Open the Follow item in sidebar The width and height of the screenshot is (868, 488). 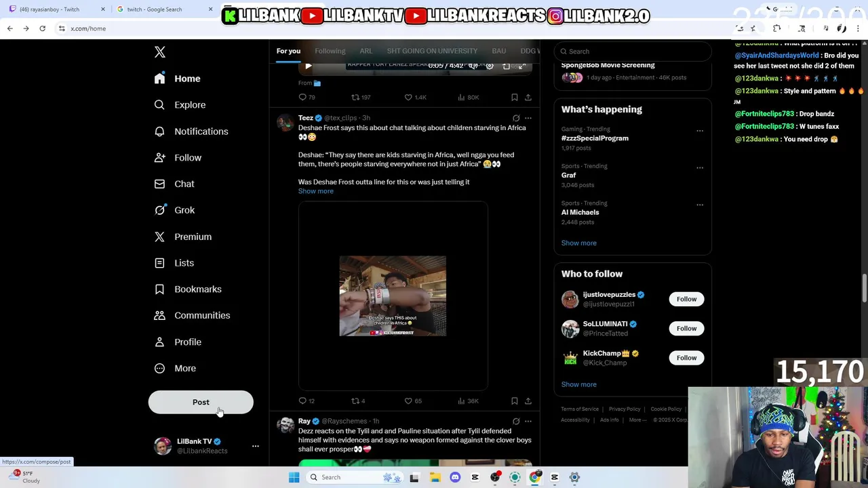point(178,158)
